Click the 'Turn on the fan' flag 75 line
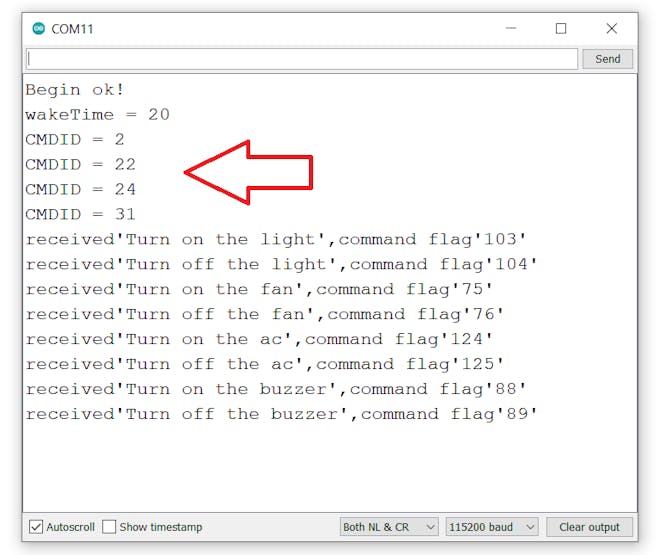Image resolution: width=661 pixels, height=555 pixels. click(259, 289)
